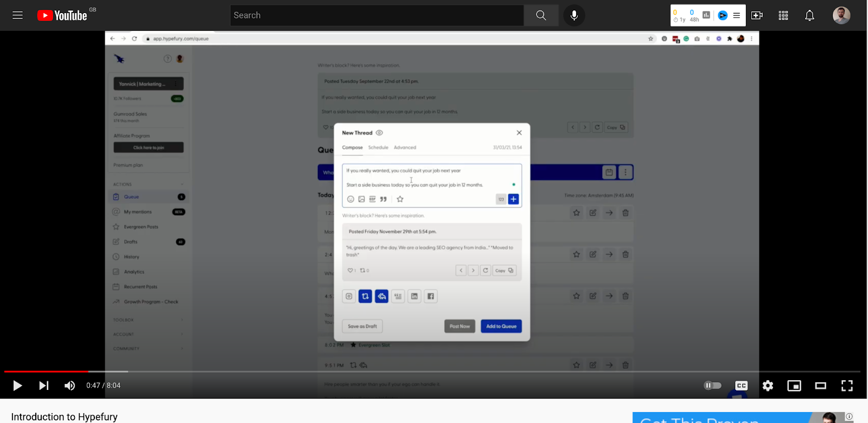Viewport: 868px width, 423px height.
Task: Click the blue vidIQ logo in the widget
Action: [723, 15]
